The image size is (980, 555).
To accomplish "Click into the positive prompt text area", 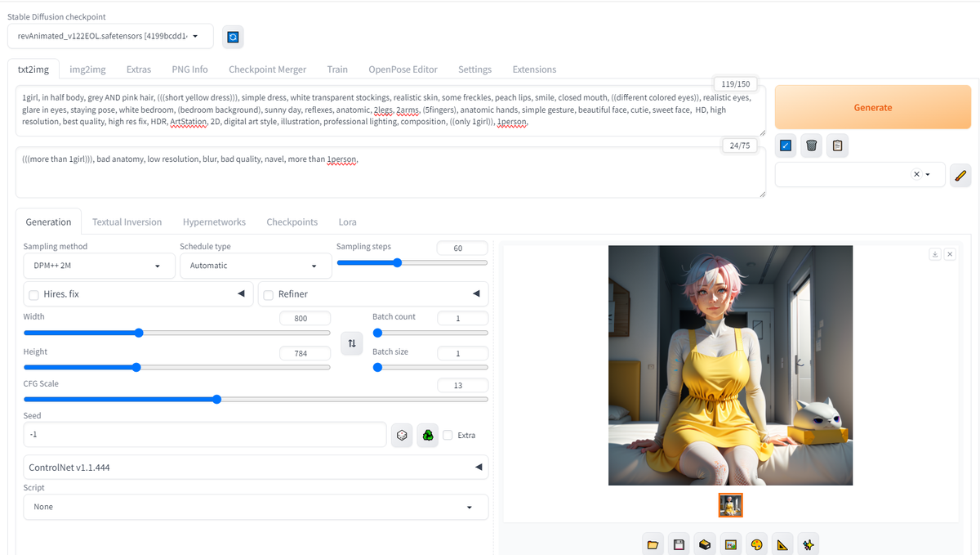I will 390,110.
